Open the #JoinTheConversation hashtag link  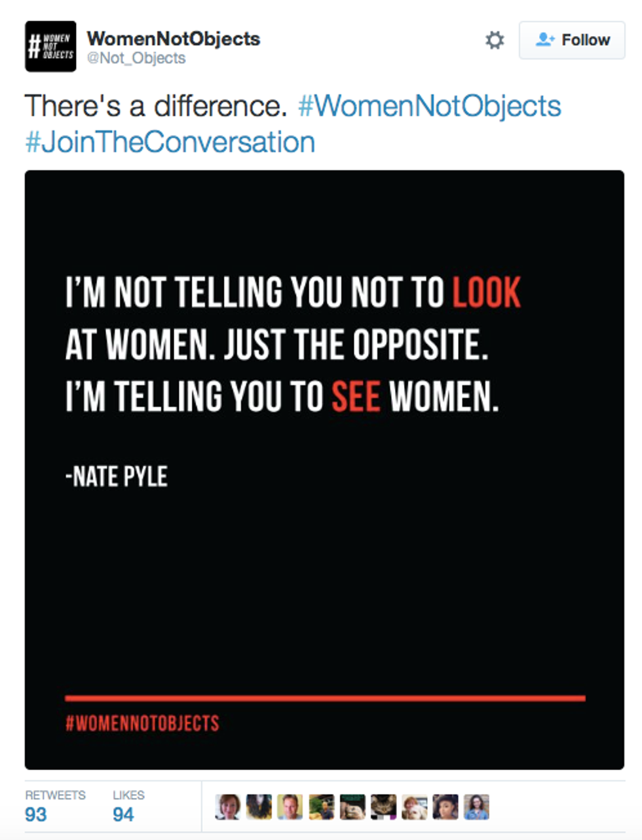point(170,142)
